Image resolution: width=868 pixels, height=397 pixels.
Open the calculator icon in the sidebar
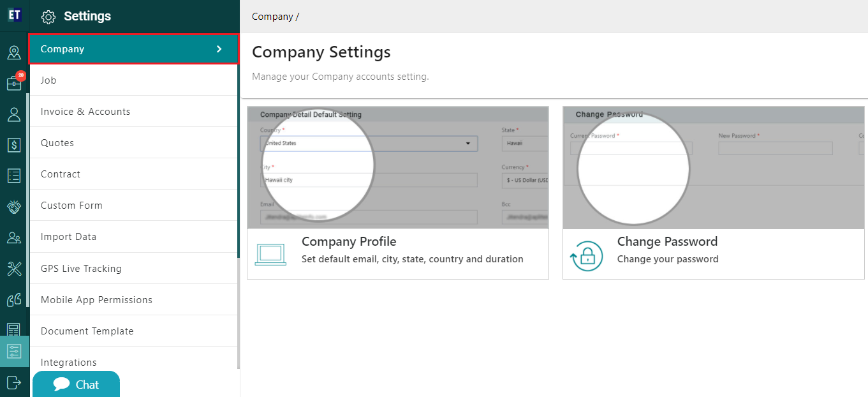tap(14, 329)
